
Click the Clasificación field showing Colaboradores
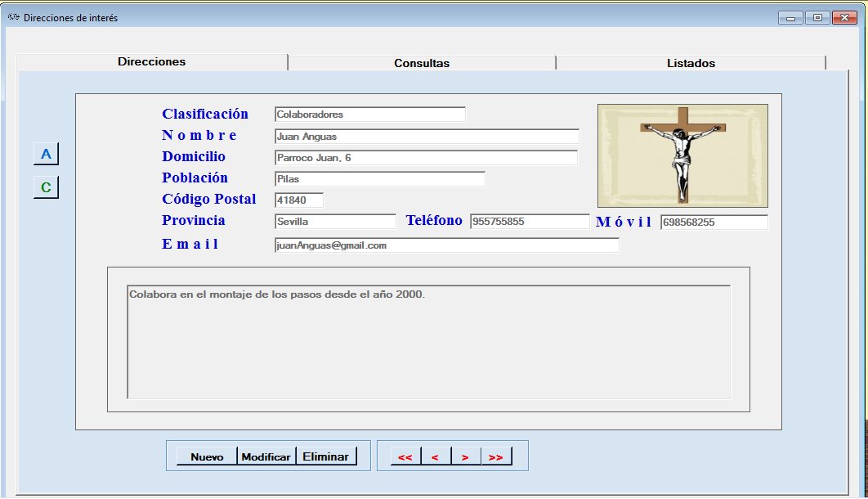click(369, 115)
